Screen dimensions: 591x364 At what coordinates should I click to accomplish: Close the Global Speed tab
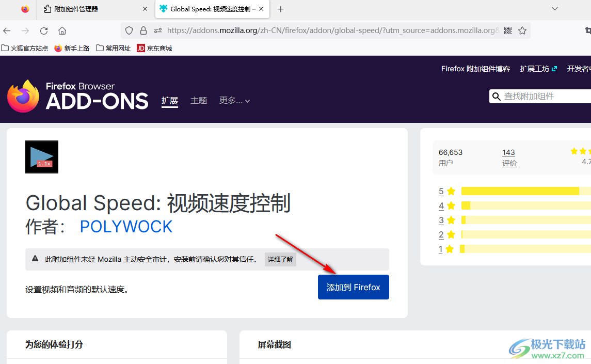261,9
